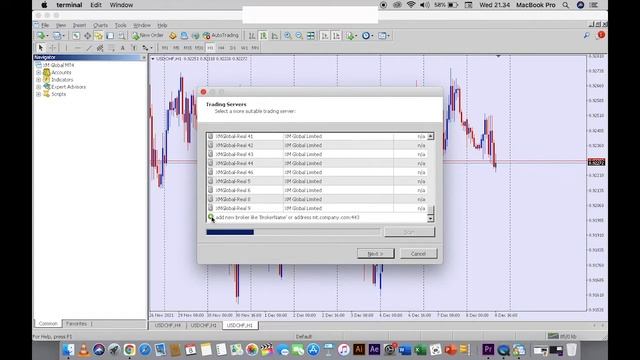
Task: Click the new chart icon in toolbar
Action: pos(42,36)
